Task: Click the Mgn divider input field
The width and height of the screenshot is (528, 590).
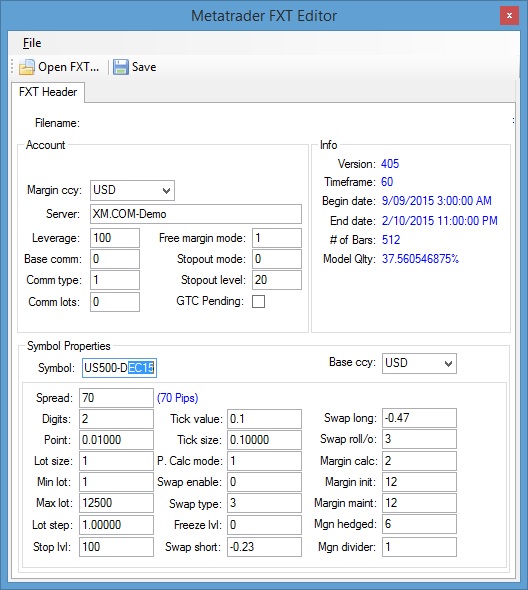Action: coord(419,547)
